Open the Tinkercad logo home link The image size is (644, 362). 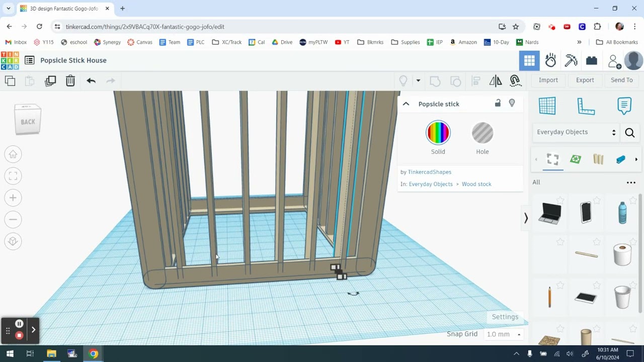click(x=10, y=60)
